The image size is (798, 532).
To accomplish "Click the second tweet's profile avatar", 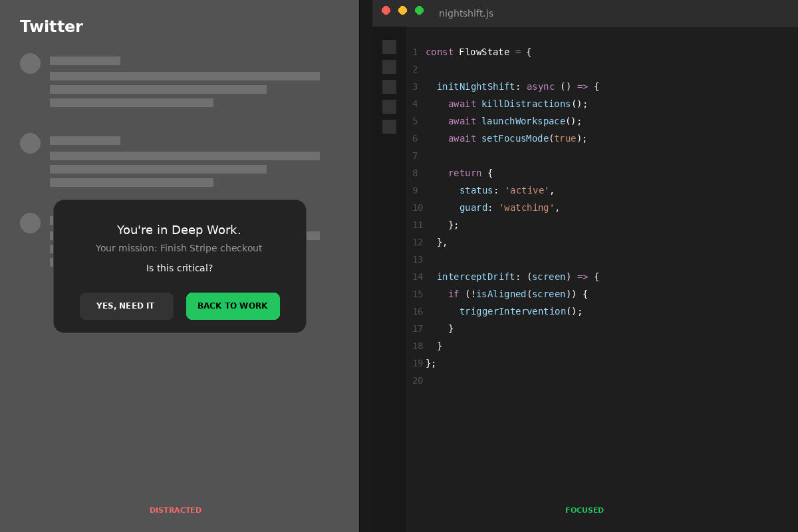I will tap(30, 143).
